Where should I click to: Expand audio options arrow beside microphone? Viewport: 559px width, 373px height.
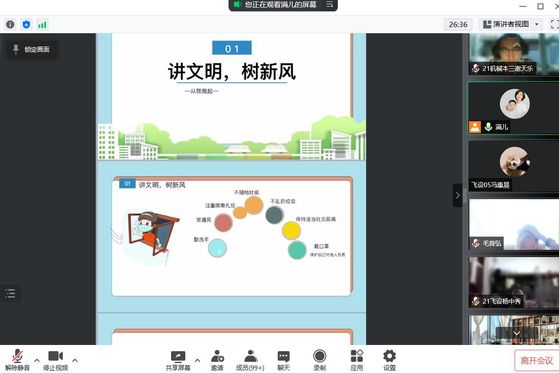[37, 360]
